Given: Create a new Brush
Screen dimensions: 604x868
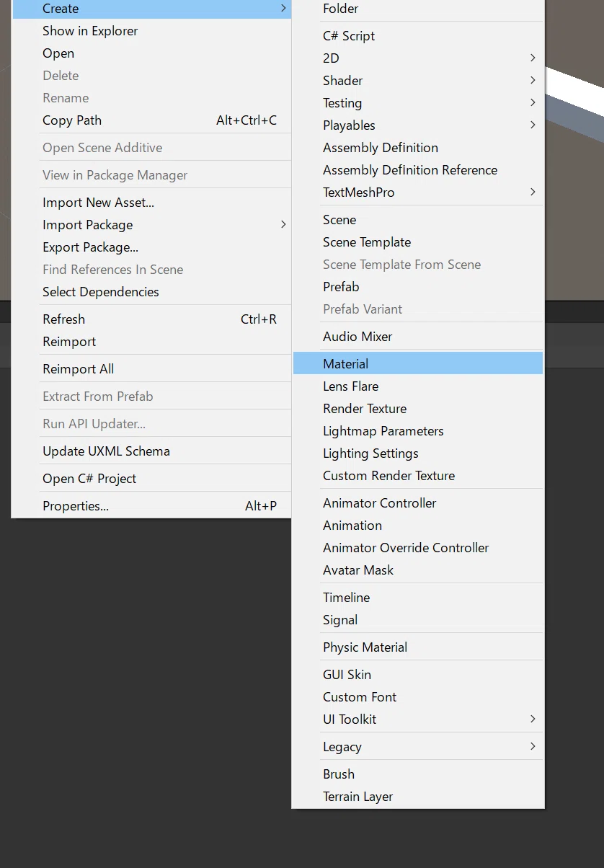Looking at the screenshot, I should coord(418,774).
